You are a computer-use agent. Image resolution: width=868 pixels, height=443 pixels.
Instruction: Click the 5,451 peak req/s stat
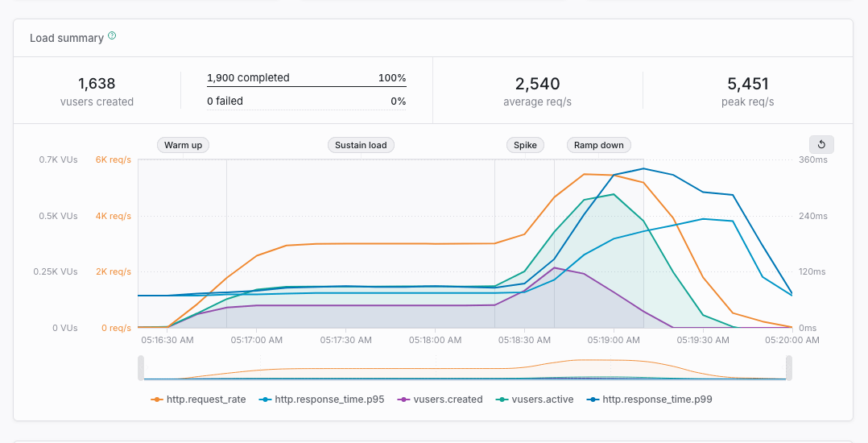point(747,90)
